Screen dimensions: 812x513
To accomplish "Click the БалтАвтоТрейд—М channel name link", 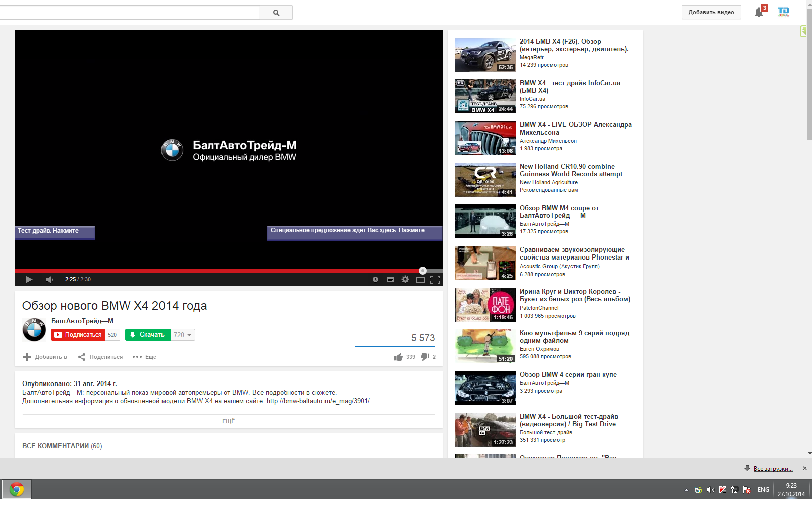I will click(x=82, y=321).
